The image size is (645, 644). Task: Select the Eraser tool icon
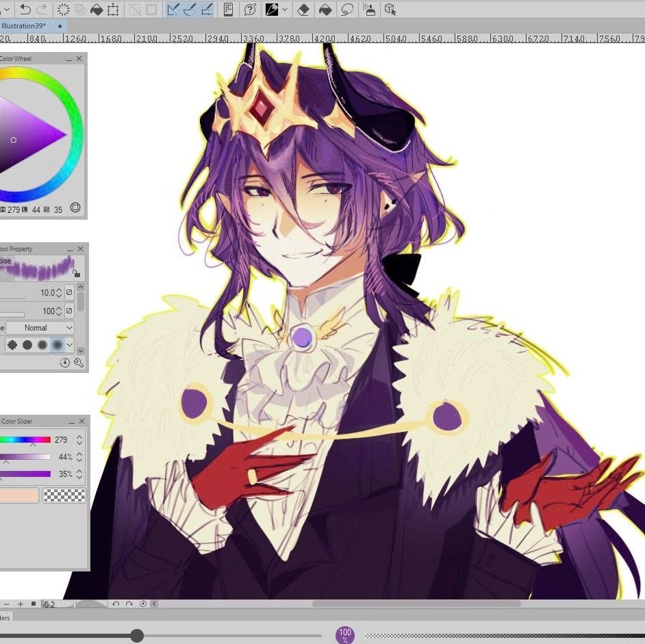click(x=303, y=10)
